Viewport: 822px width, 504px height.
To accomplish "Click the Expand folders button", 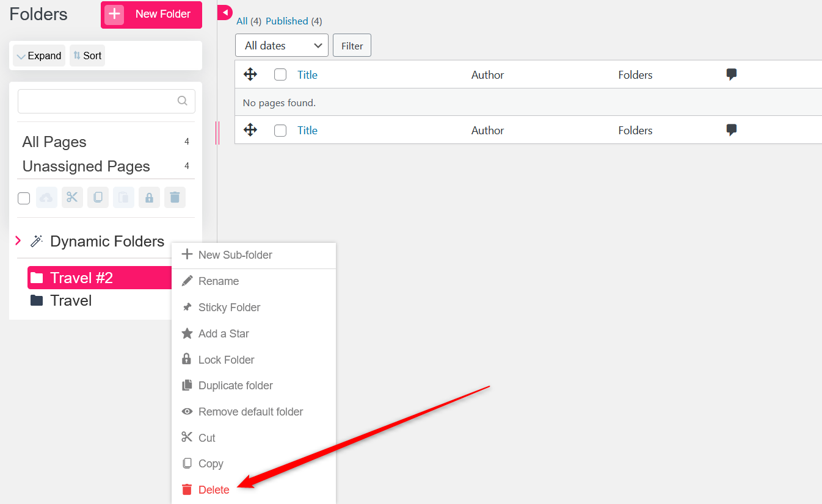I will click(x=39, y=56).
